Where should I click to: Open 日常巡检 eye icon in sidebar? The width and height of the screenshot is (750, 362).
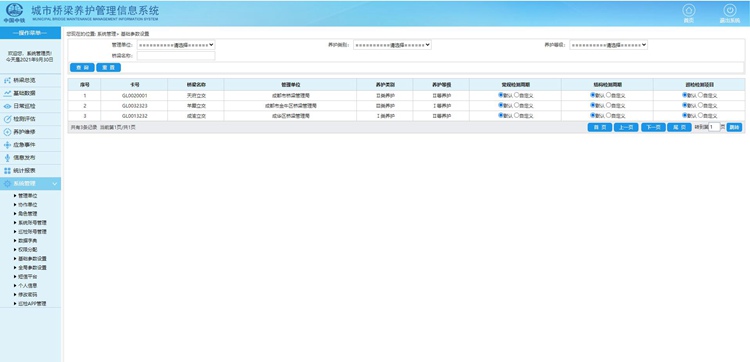[7, 106]
